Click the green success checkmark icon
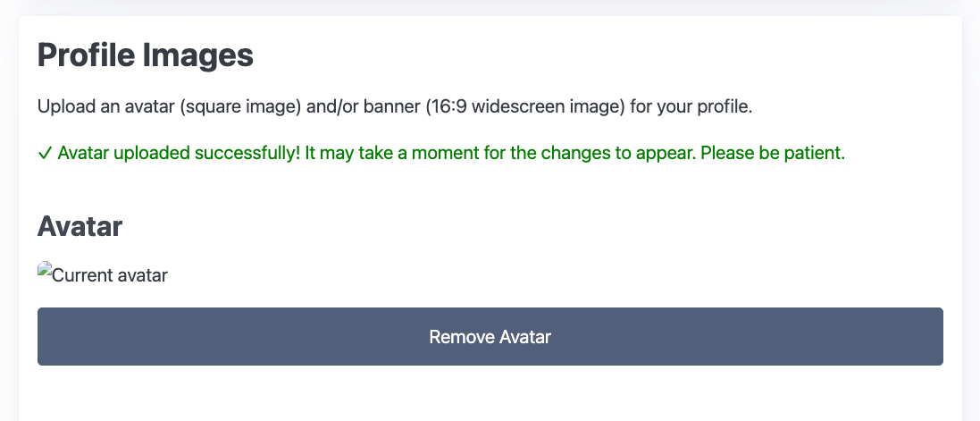 pyautogui.click(x=45, y=154)
